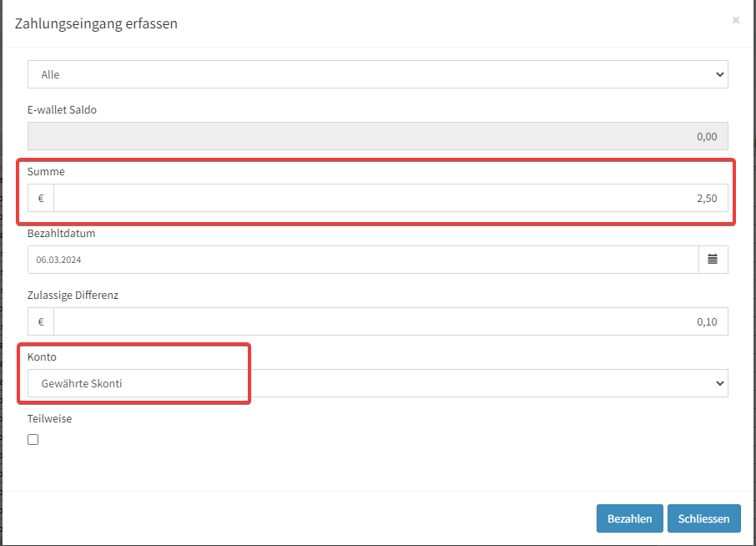Toggle the Teilweise checkbox
The image size is (756, 546).
click(x=33, y=440)
